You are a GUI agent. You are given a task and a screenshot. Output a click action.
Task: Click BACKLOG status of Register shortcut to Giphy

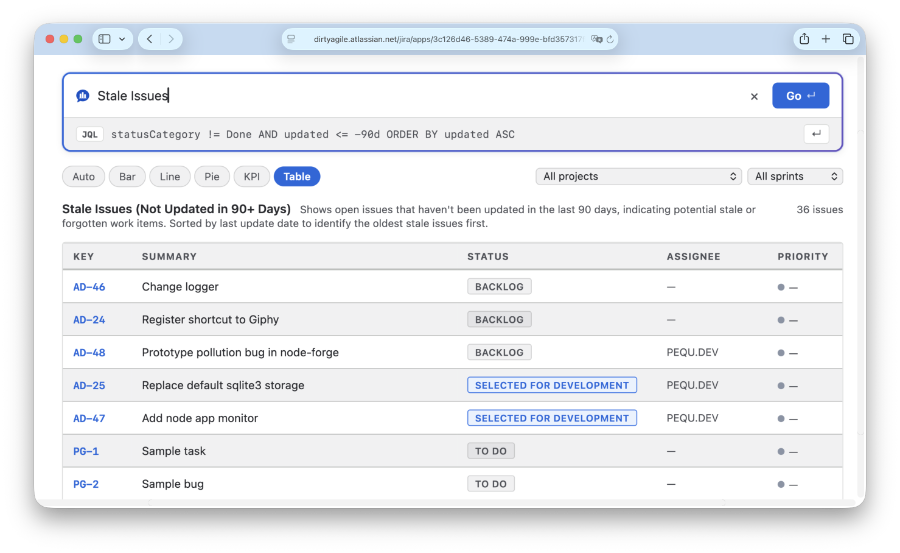click(499, 319)
